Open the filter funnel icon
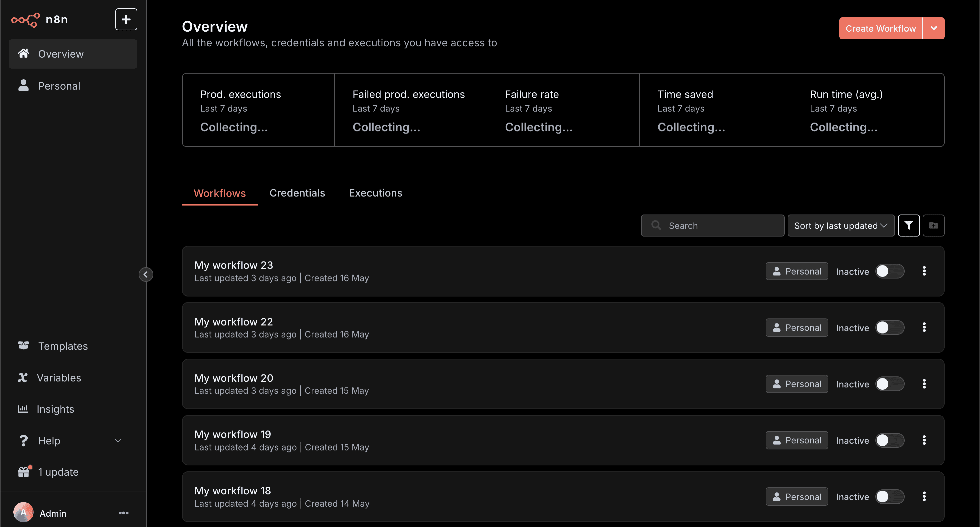This screenshot has width=980, height=527. click(908, 226)
